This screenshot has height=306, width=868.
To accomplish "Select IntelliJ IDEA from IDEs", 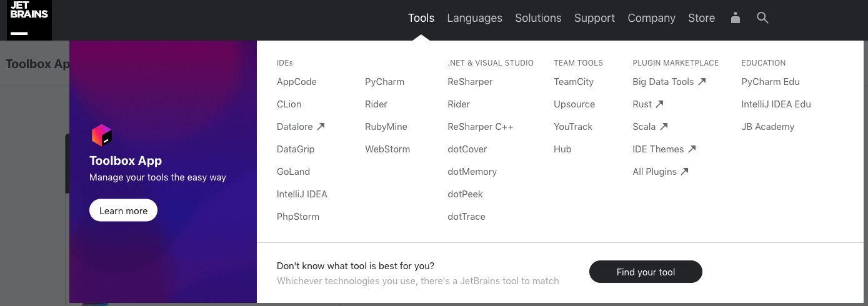I will tap(302, 194).
